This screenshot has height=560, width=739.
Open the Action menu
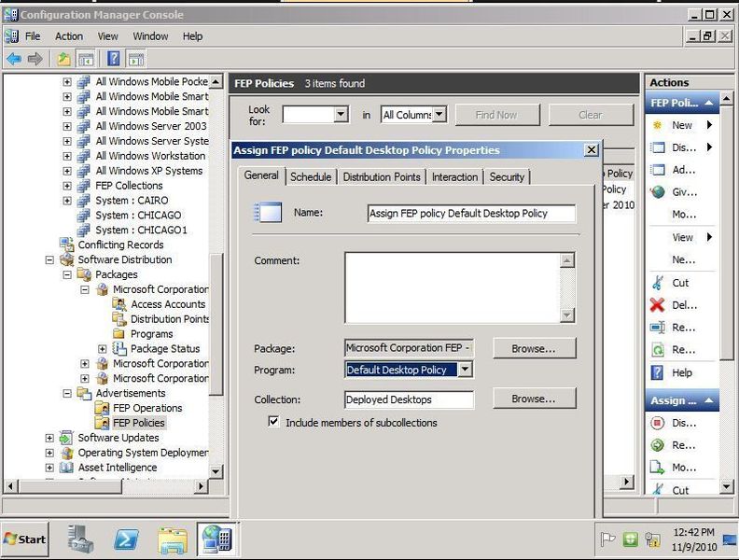[x=69, y=36]
